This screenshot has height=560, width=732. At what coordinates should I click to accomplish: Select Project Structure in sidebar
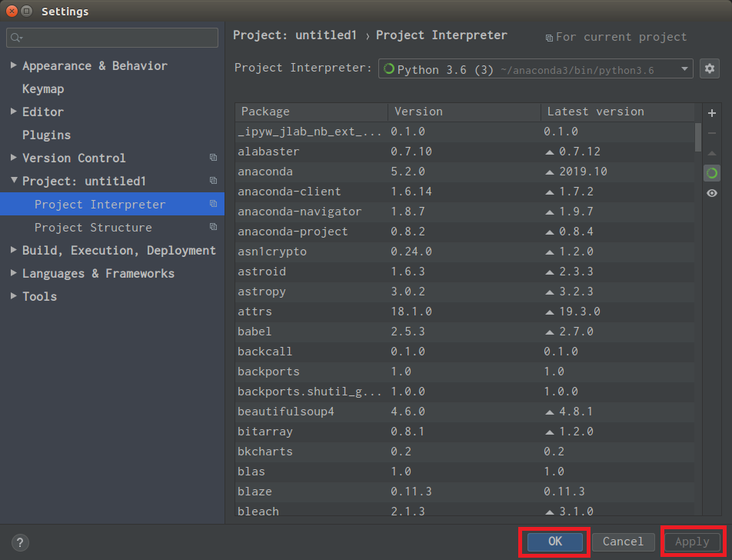click(112, 227)
